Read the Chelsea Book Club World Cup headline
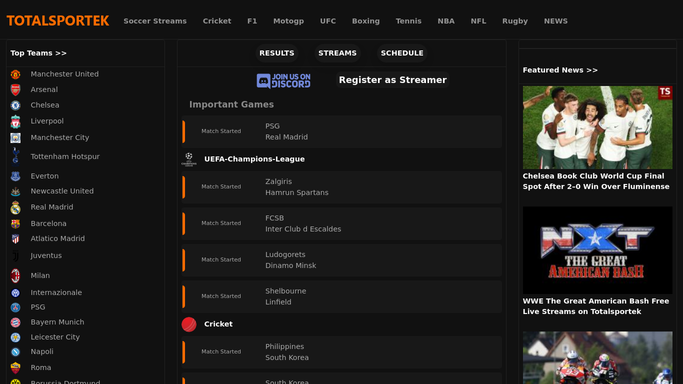 pos(596,182)
